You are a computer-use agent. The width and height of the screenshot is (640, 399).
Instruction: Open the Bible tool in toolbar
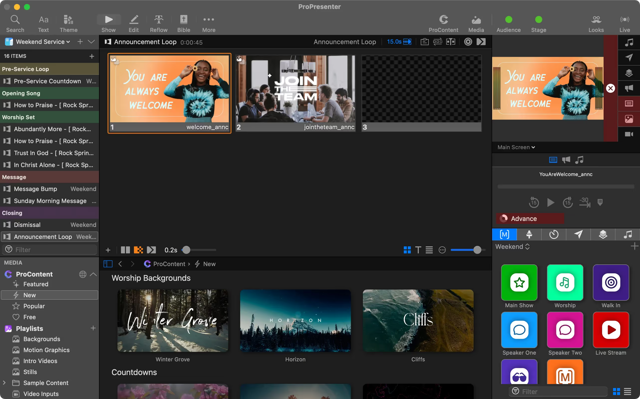click(x=183, y=24)
